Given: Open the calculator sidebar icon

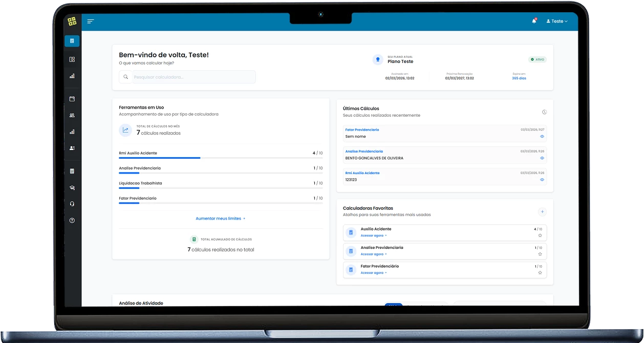Looking at the screenshot, I should coord(72,171).
